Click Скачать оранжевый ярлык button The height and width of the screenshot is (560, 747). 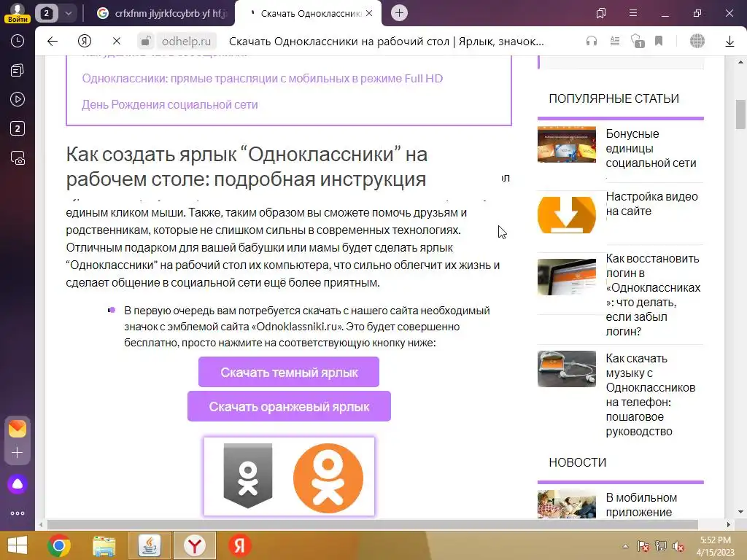[x=289, y=406]
